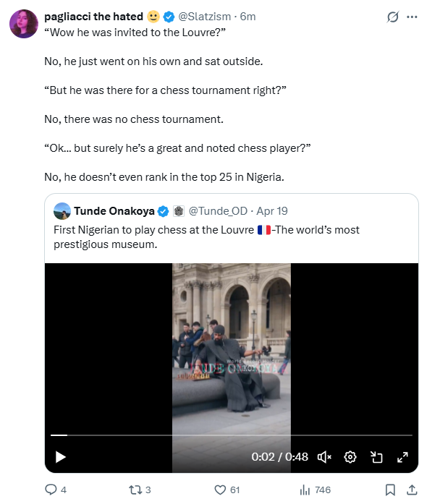Open video settings gear
Image resolution: width=440 pixels, height=504 pixels.
(350, 457)
